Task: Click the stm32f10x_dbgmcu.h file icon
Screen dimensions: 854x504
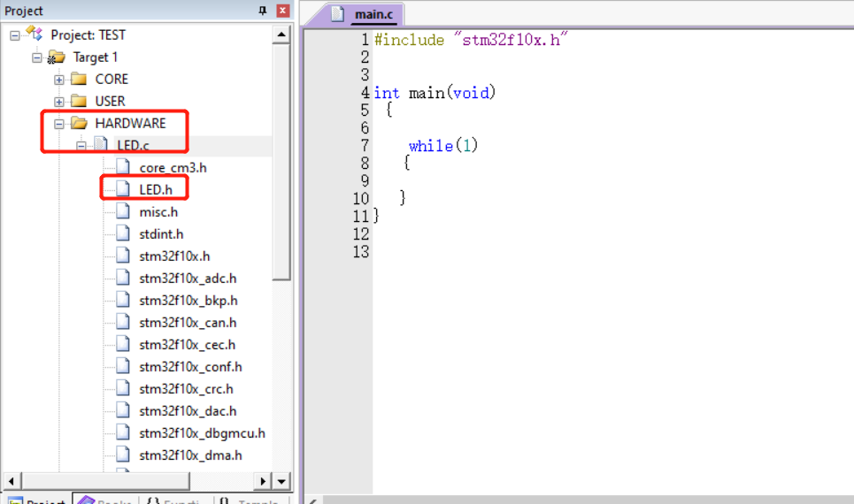Action: (x=123, y=432)
